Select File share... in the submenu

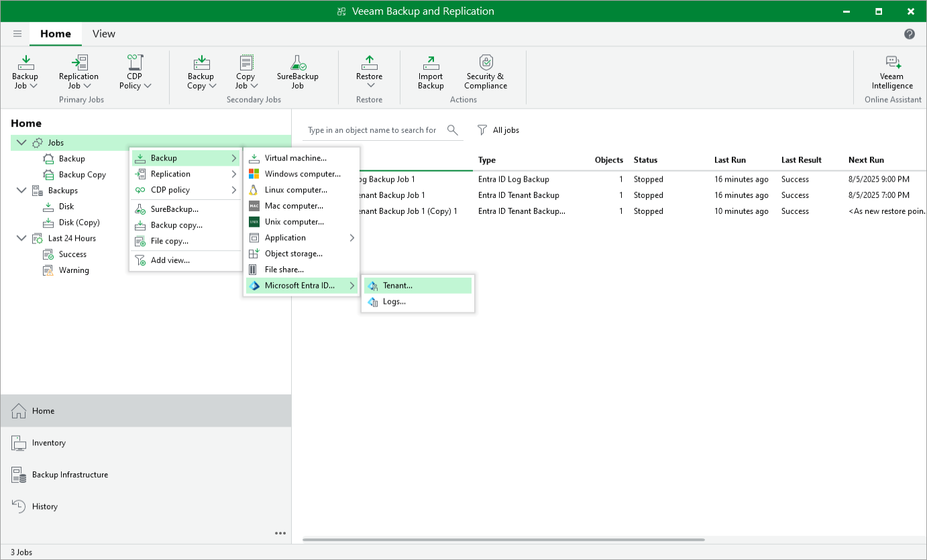[302, 270]
